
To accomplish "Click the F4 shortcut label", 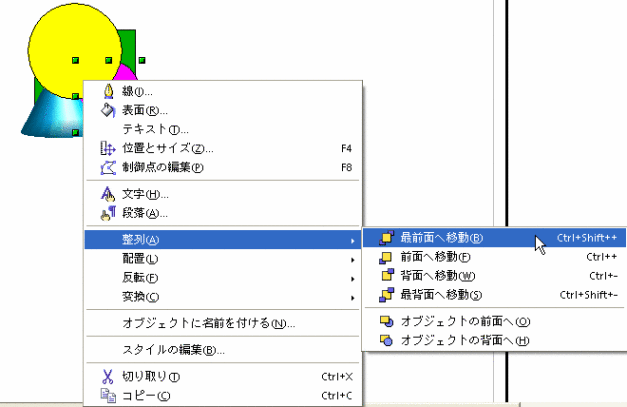I will point(346,149).
